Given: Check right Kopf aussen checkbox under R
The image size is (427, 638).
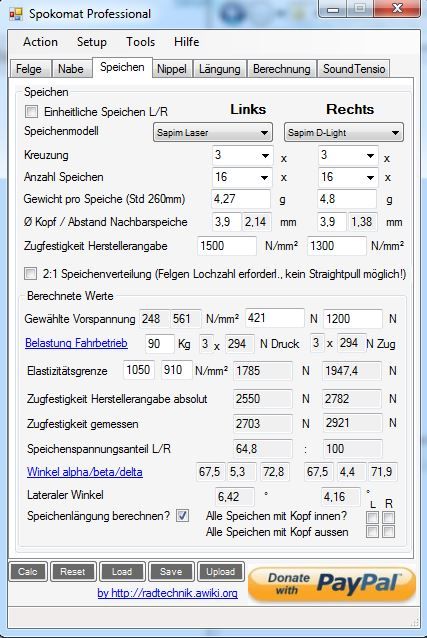Looking at the screenshot, I should point(389,532).
